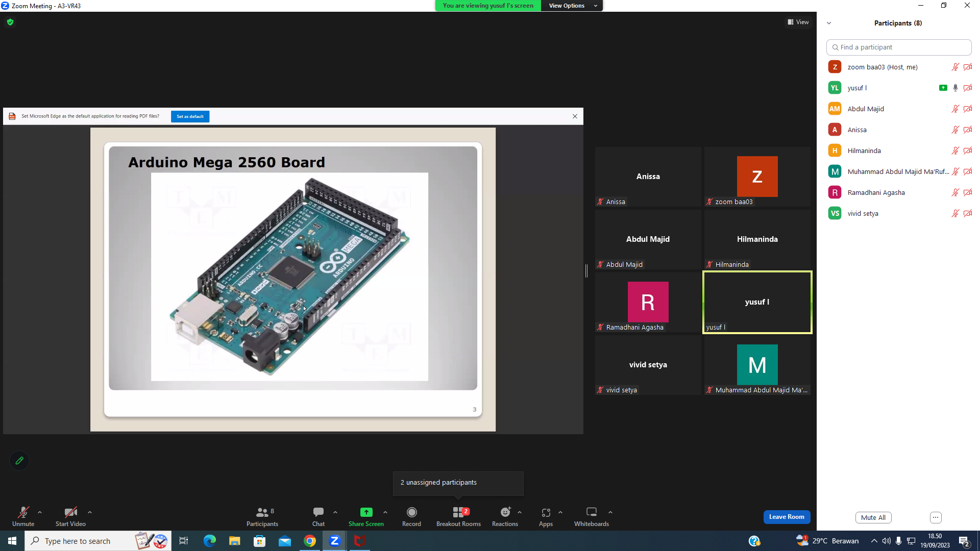The height and width of the screenshot is (551, 980).
Task: Open the system volume icon in tray
Action: tap(887, 541)
